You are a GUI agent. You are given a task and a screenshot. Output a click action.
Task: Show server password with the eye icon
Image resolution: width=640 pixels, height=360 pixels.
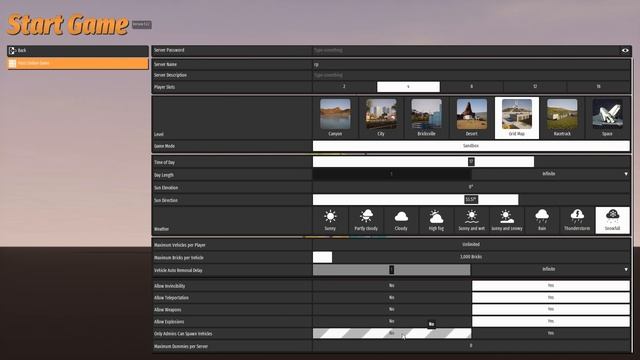(625, 51)
